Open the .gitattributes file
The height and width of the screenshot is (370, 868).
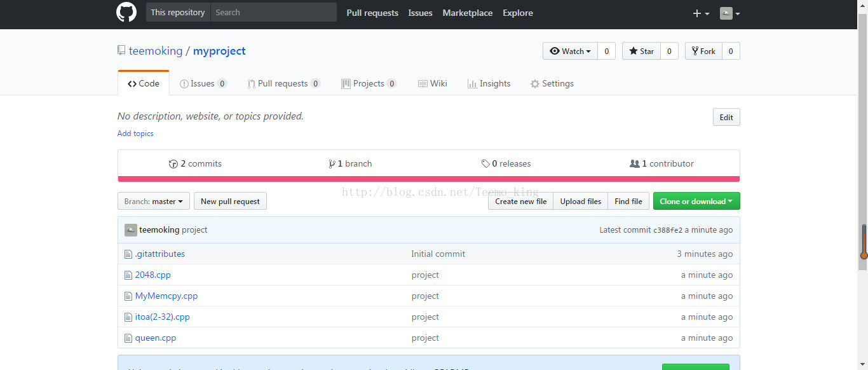pos(160,254)
